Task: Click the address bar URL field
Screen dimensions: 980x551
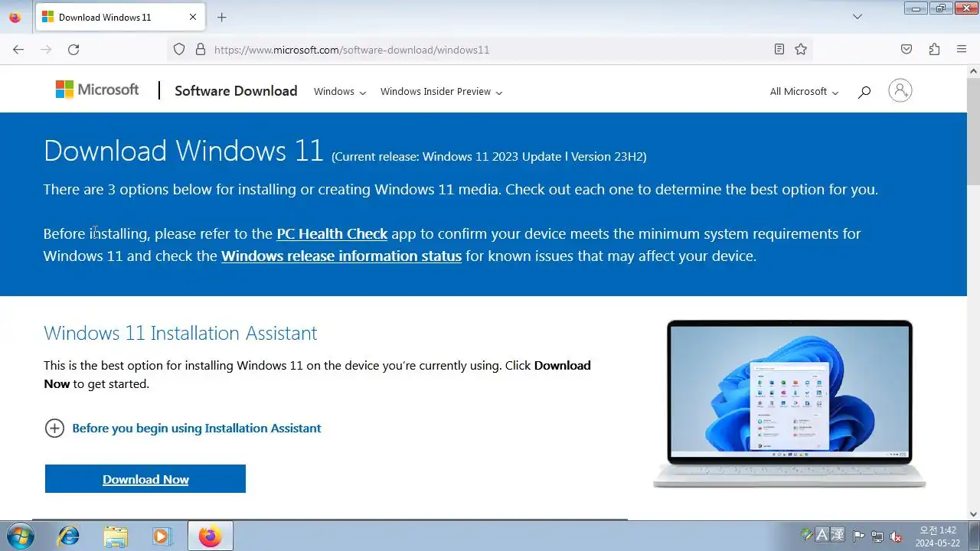Action: [x=490, y=50]
